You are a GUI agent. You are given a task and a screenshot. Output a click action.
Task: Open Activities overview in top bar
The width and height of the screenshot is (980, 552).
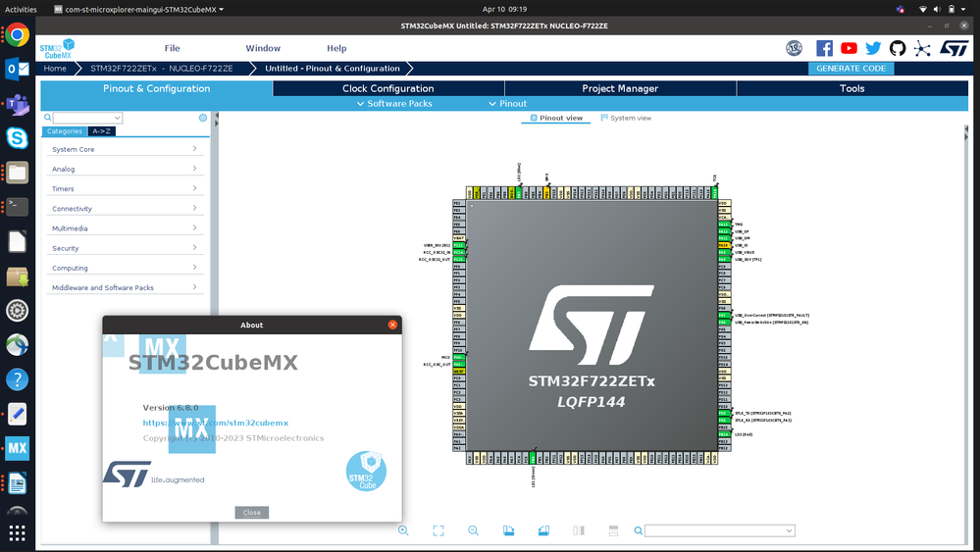pyautogui.click(x=21, y=10)
